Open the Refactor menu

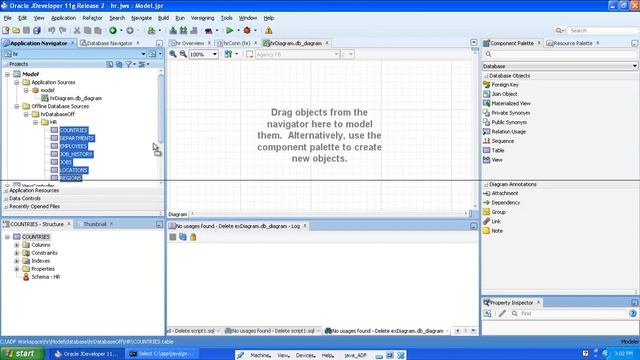pos(92,18)
